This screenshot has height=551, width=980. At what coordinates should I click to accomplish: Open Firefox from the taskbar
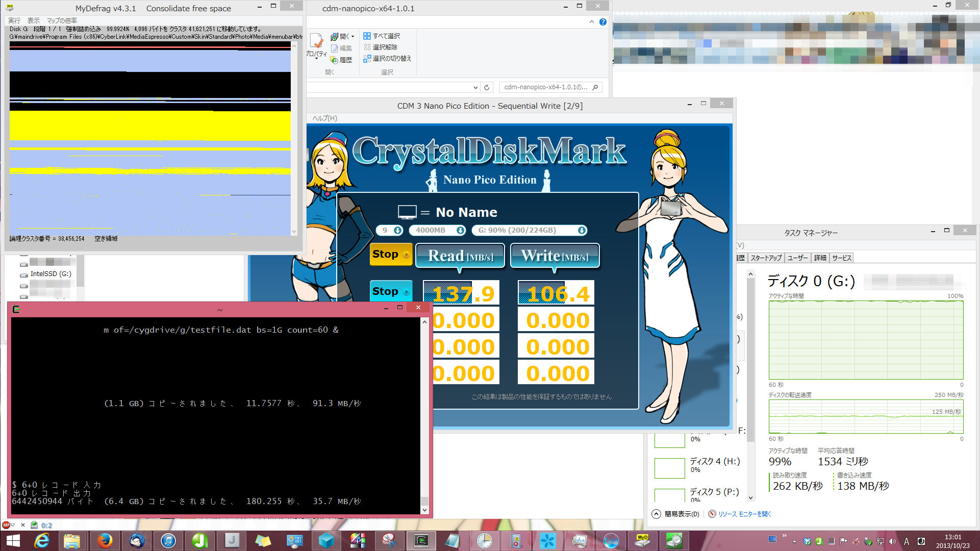point(105,540)
